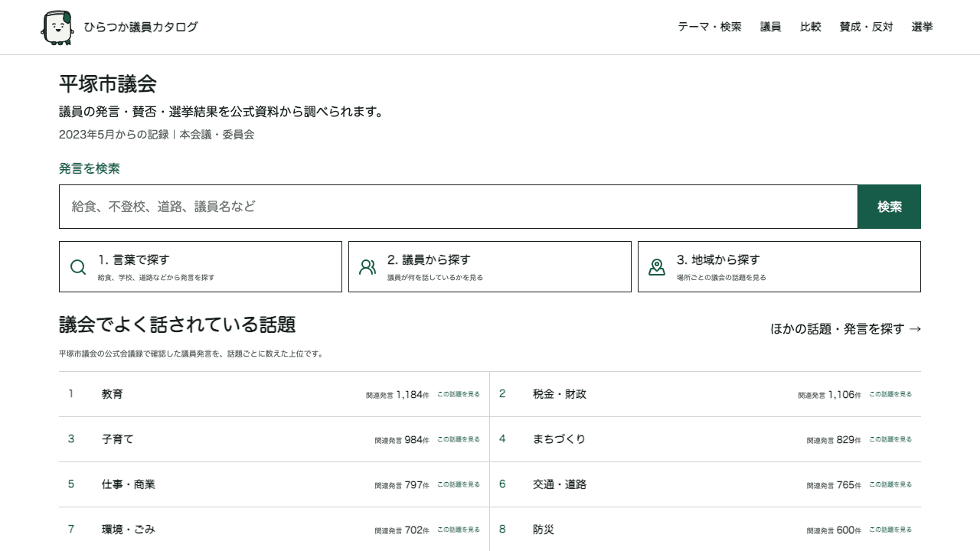Open the 比較 navigation item
Image resolution: width=980 pixels, height=551 pixels.
(x=811, y=27)
